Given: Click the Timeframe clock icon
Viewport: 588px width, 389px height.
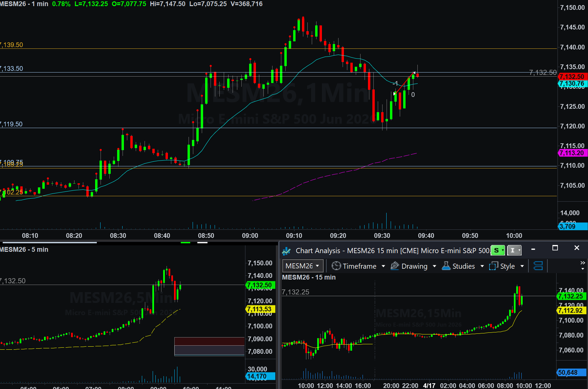Looking at the screenshot, I should [x=336, y=266].
